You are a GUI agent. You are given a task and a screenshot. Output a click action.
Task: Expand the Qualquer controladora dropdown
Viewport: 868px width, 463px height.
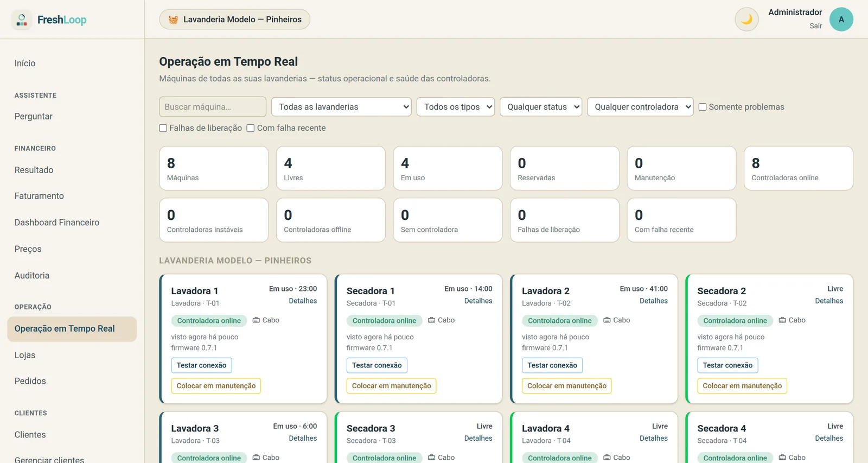(640, 107)
